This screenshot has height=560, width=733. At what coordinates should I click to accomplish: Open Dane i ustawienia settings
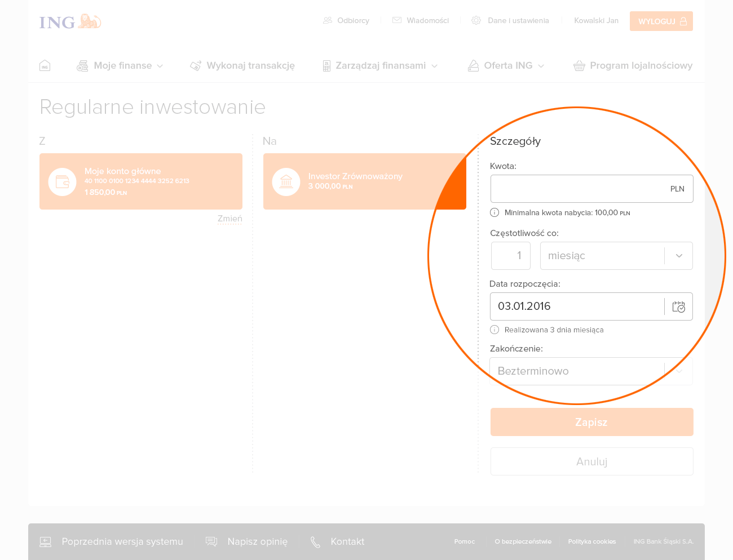[518, 20]
